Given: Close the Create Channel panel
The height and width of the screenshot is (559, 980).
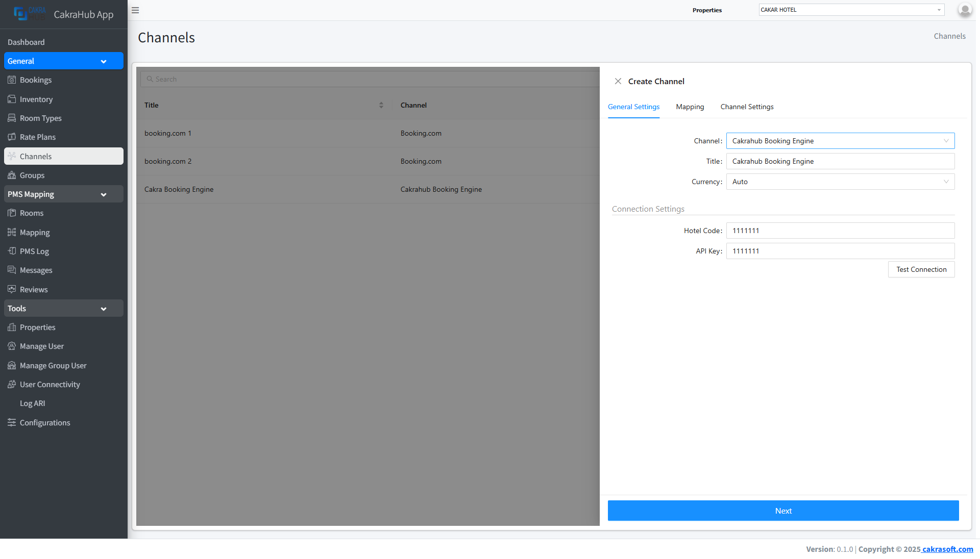Looking at the screenshot, I should click(618, 82).
